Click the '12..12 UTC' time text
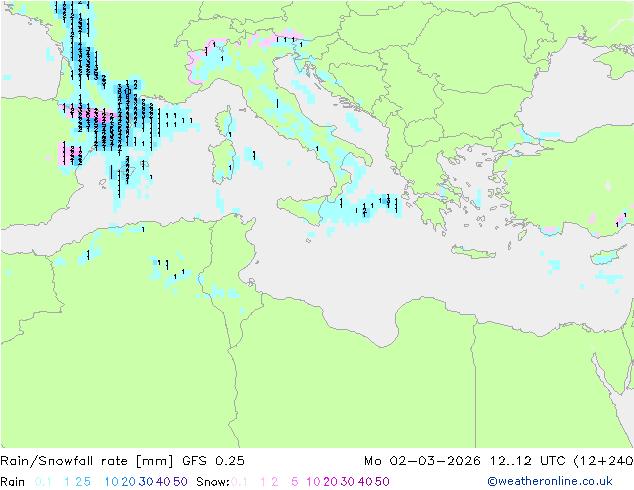Viewport: 634px width, 490px height. coord(528,461)
